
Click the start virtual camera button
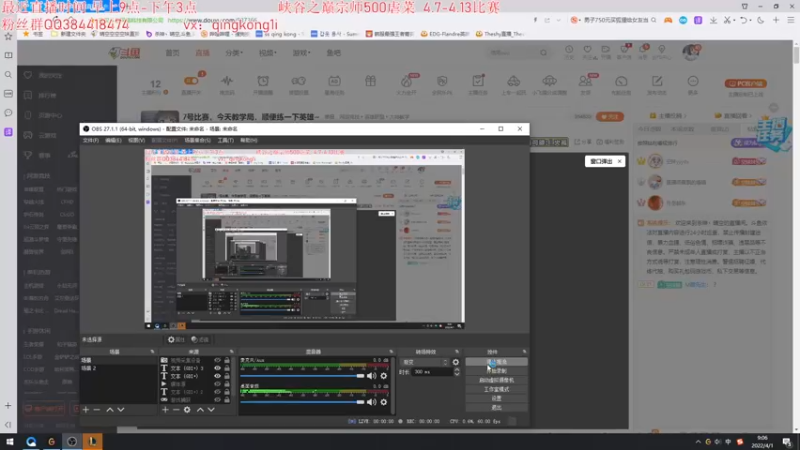[x=496, y=380]
